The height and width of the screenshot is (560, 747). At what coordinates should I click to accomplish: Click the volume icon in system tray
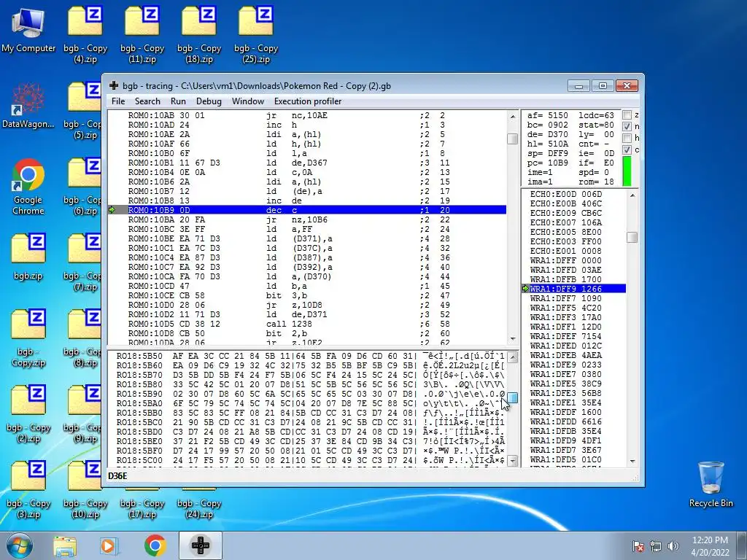pyautogui.click(x=673, y=546)
